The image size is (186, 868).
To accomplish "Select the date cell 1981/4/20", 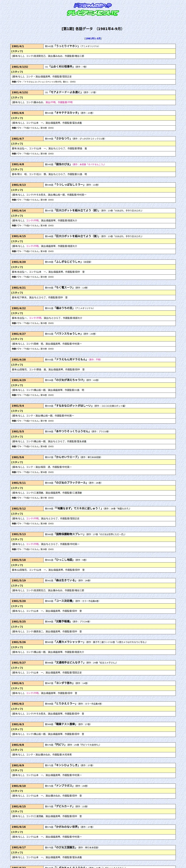I will click(27, 262).
